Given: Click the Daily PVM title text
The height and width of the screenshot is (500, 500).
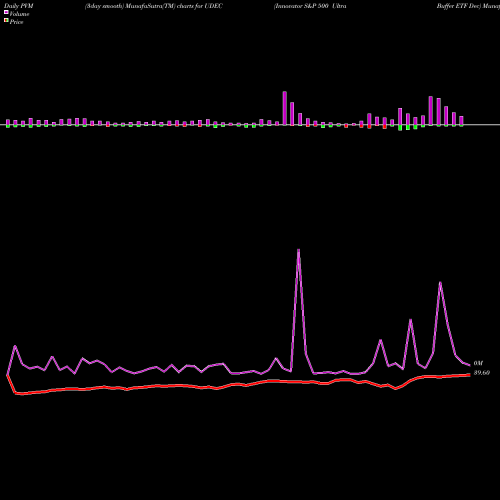Looking at the screenshot, I should point(19,6).
